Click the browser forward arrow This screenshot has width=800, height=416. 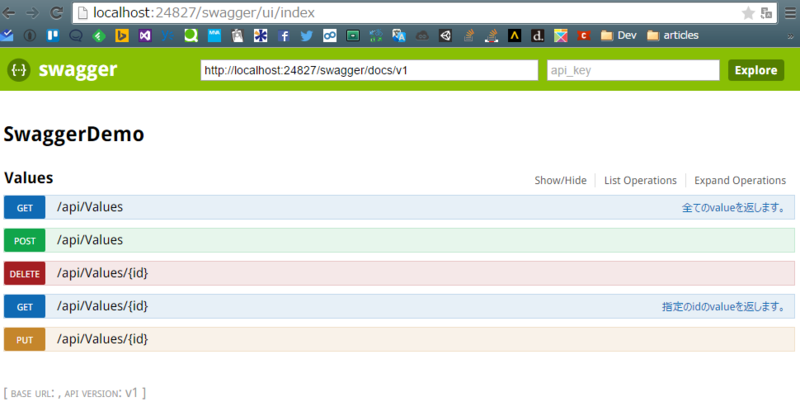click(x=32, y=13)
